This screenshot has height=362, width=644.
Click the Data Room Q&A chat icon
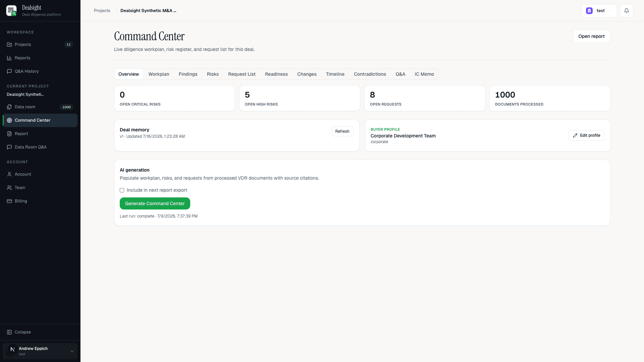[9, 147]
